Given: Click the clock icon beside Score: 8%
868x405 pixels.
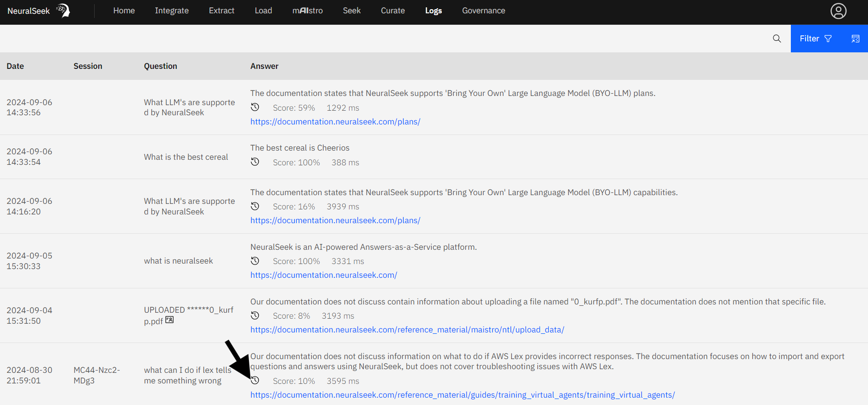Looking at the screenshot, I should 255,315.
